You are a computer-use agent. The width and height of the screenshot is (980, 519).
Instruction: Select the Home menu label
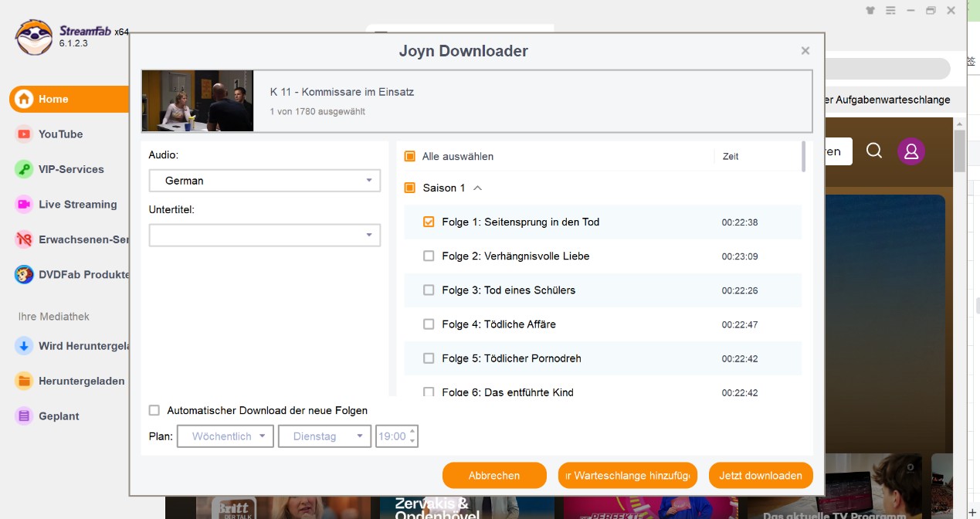click(x=53, y=99)
